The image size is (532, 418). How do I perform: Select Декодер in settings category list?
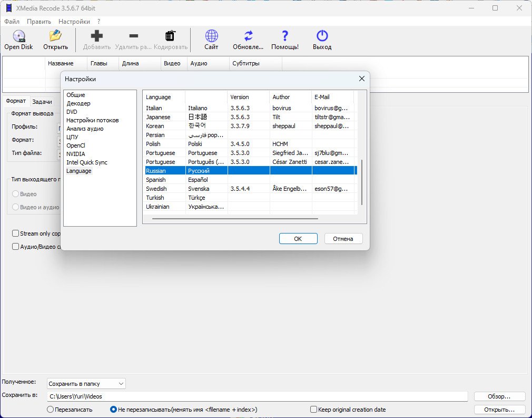click(78, 103)
